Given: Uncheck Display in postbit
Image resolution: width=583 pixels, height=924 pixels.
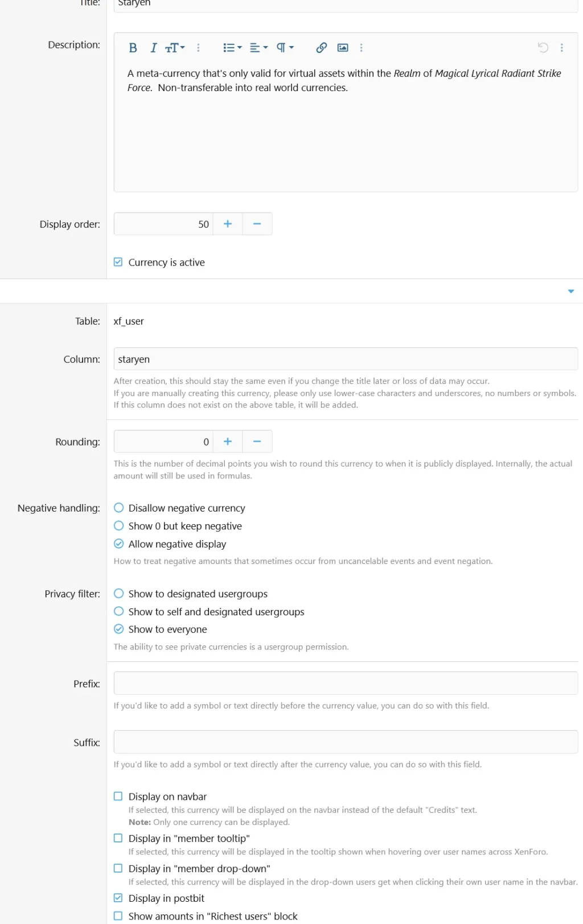Looking at the screenshot, I should click(x=118, y=898).
